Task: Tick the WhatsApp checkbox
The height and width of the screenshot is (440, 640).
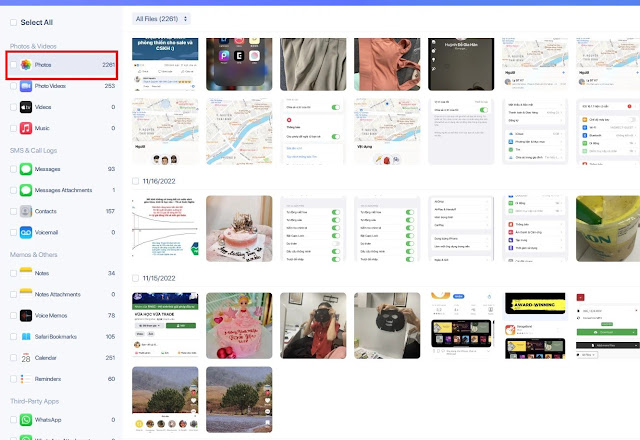Action: coord(13,420)
